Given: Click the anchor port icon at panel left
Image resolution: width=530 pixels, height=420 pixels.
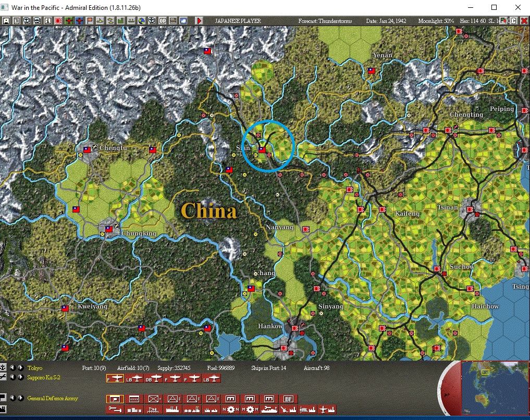Looking at the screenshot, I should coord(3,367).
